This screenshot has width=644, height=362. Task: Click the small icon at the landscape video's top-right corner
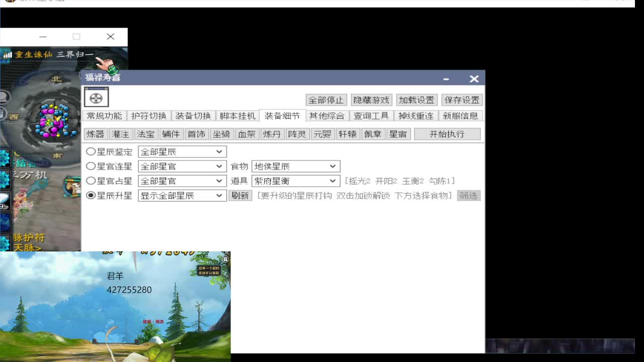pyautogui.click(x=226, y=259)
